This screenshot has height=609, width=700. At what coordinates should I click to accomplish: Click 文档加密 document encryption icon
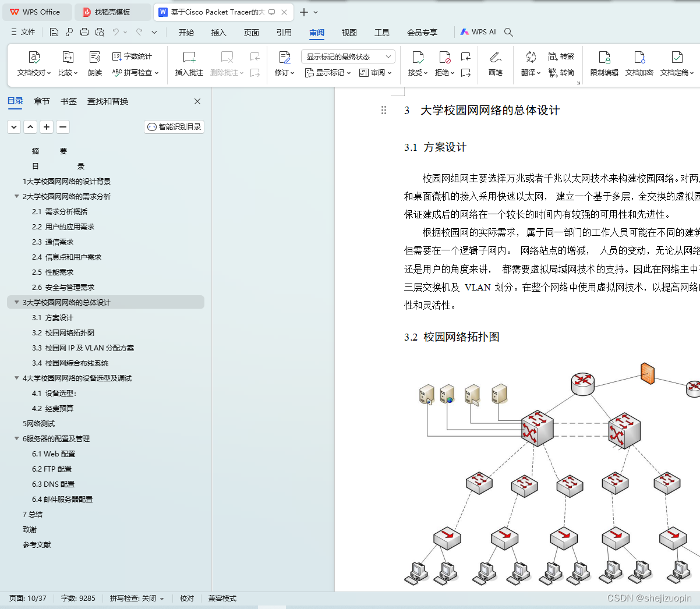[x=639, y=57]
